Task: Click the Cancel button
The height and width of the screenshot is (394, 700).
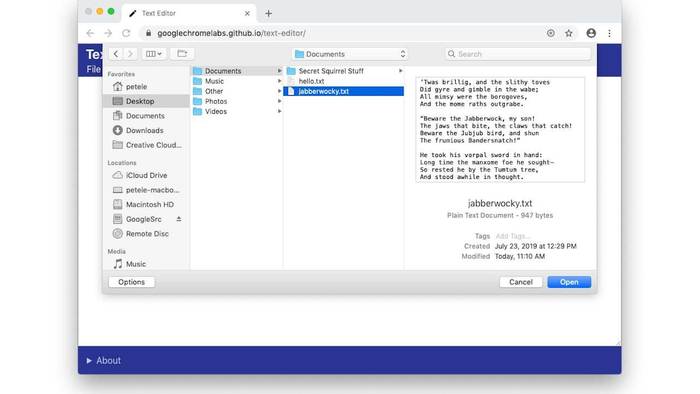Action: click(x=521, y=282)
